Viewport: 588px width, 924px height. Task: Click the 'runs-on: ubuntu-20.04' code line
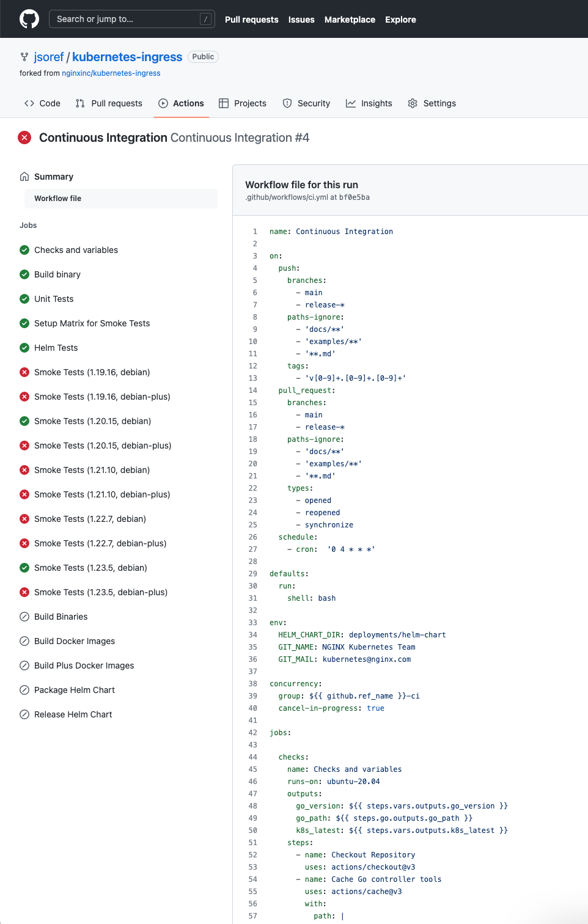(334, 782)
